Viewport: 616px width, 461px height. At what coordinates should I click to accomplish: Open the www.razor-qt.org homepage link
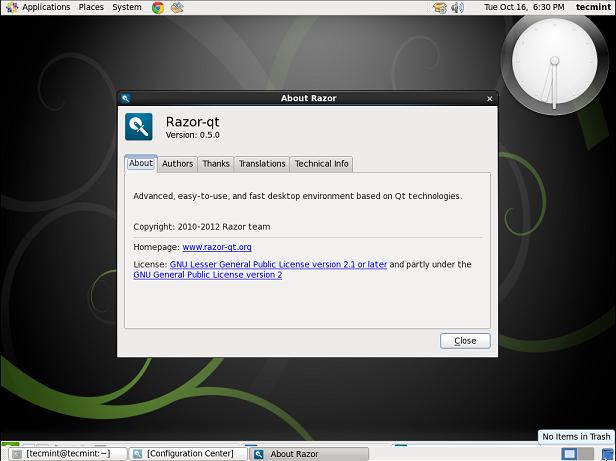click(x=217, y=247)
